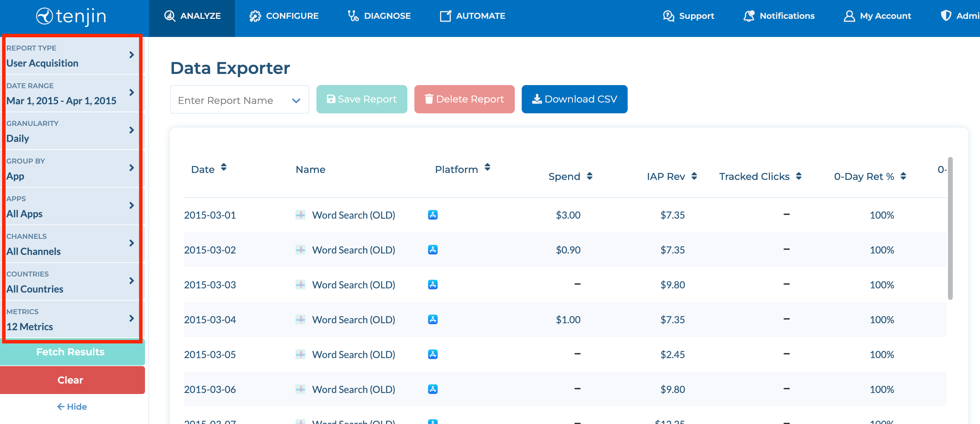Click the My Account person icon
Screen dimensions: 980x424
(849, 16)
